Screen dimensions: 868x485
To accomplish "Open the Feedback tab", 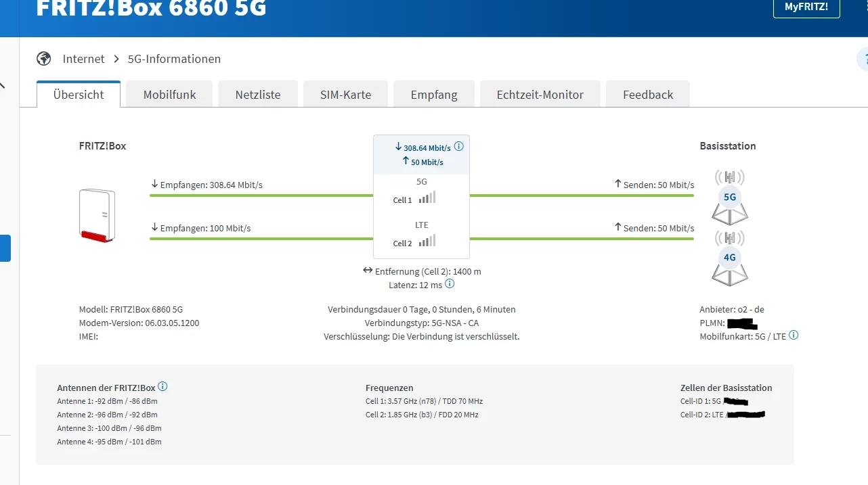I will coord(648,95).
